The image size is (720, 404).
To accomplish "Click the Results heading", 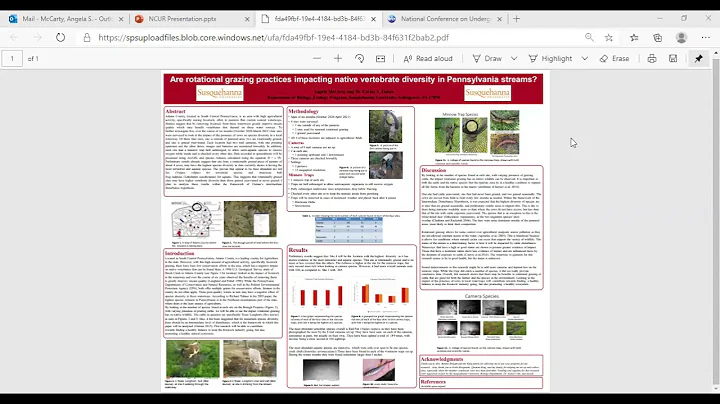I will (x=298, y=250).
